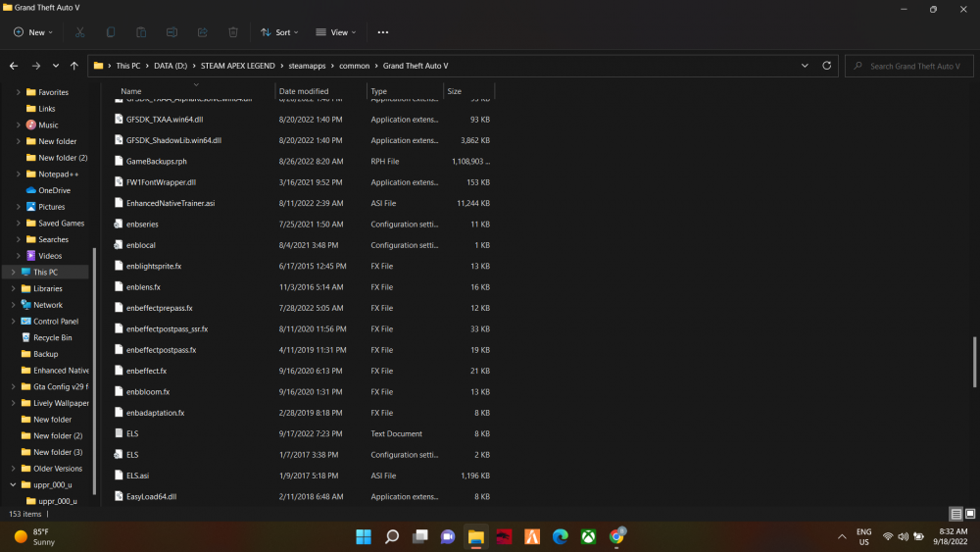980x552 pixels.
Task: Select the enbseries configuration file
Action: 142,224
